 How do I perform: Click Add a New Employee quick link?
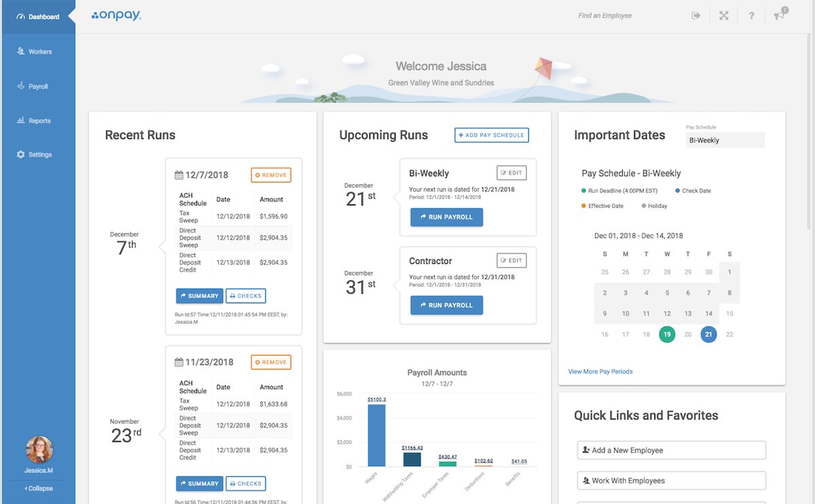tap(672, 450)
